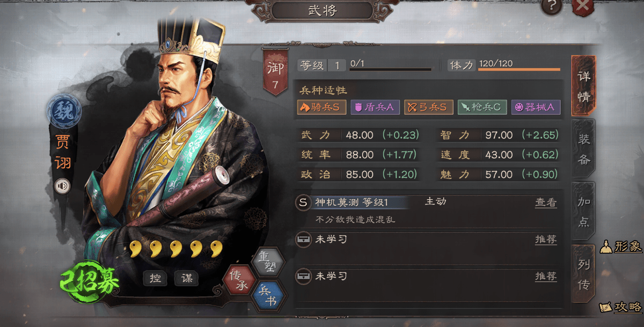Select the 谋 strategy tag
644x327 pixels.
(x=187, y=278)
